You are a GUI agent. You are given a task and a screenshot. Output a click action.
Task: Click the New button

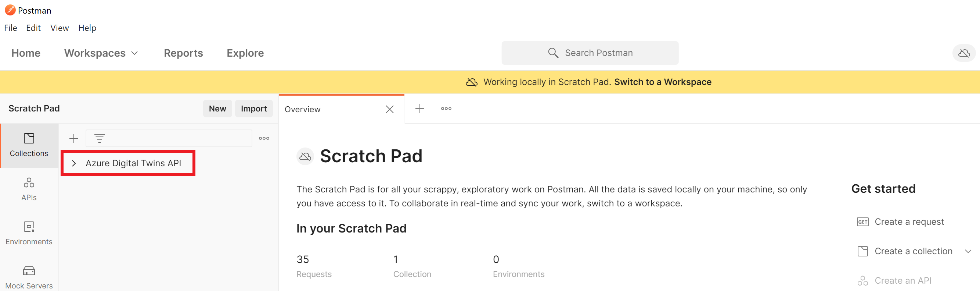point(217,109)
